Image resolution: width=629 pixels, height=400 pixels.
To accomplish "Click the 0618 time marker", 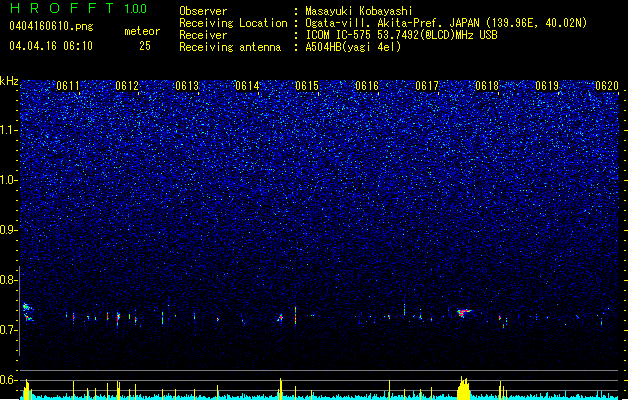I will coord(487,86).
